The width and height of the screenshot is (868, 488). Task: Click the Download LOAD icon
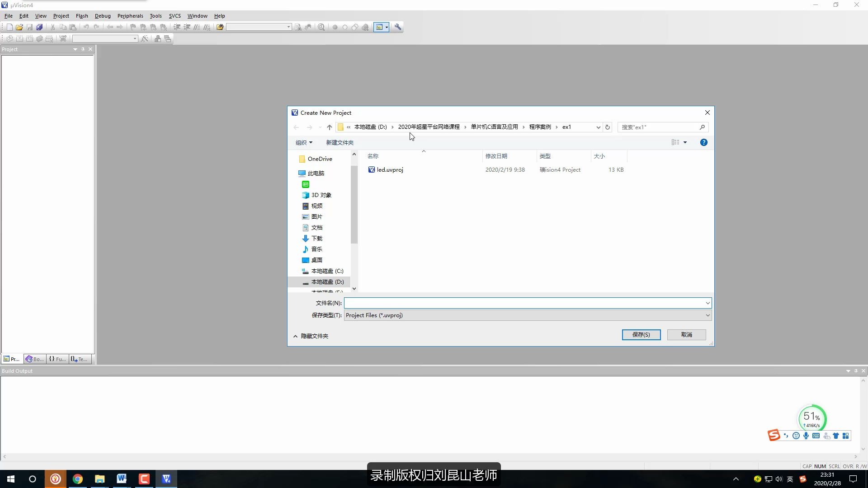[x=63, y=38]
